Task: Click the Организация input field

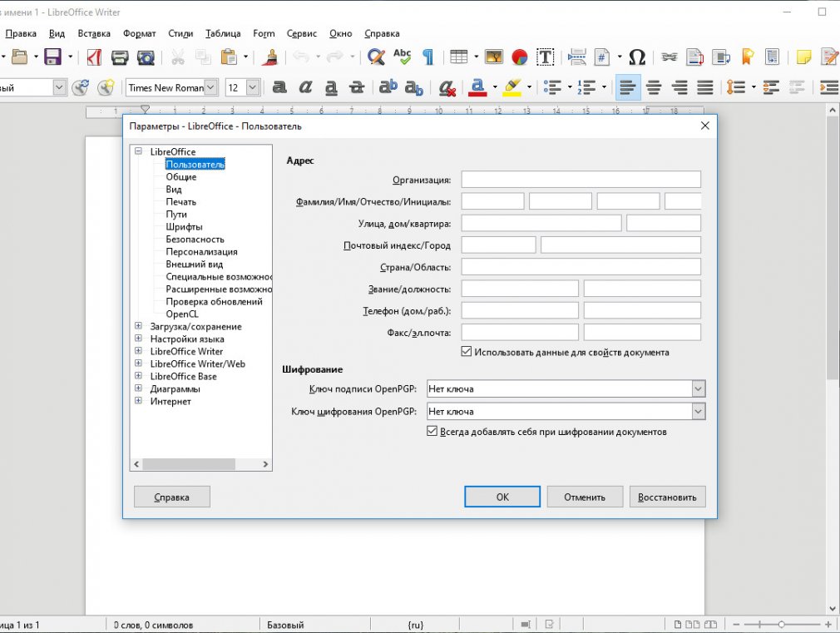Action: (x=581, y=180)
